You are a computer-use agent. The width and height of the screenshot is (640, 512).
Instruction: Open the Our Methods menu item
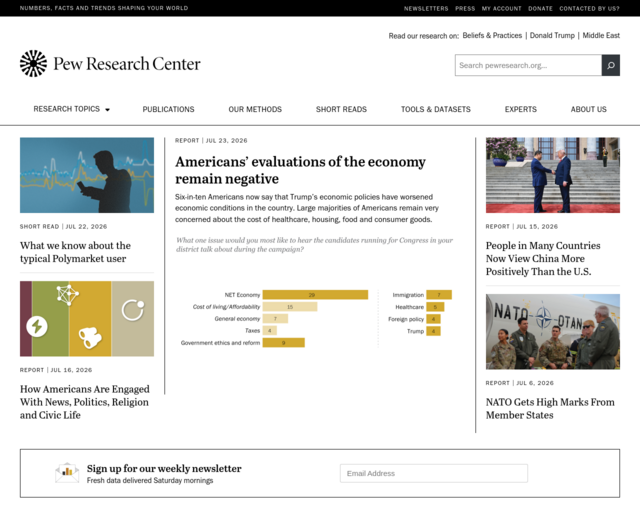point(255,109)
